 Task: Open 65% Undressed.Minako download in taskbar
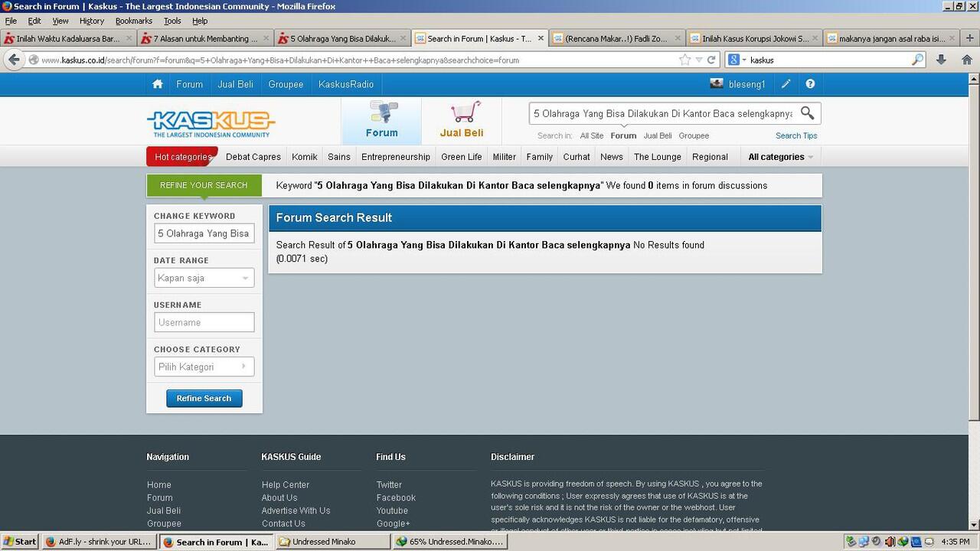(449, 542)
